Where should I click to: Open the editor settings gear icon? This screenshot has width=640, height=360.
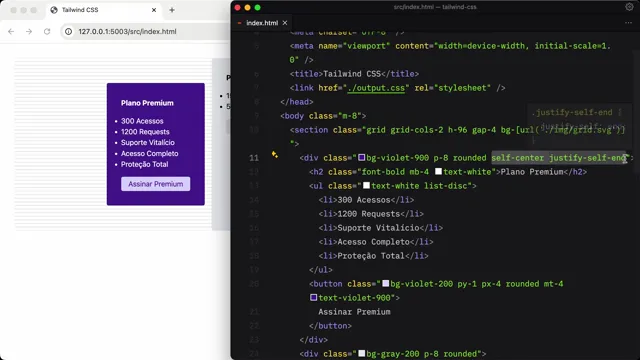[x=629, y=7]
